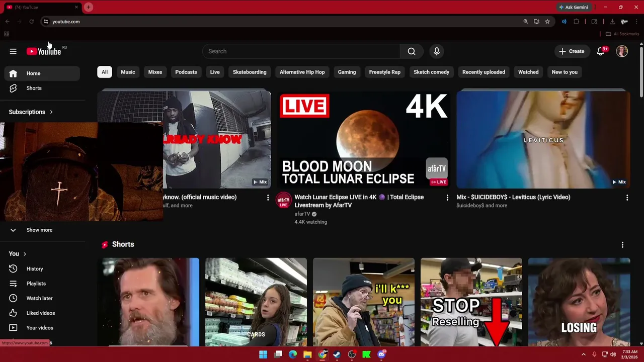Click the YouTube logo

(44, 51)
